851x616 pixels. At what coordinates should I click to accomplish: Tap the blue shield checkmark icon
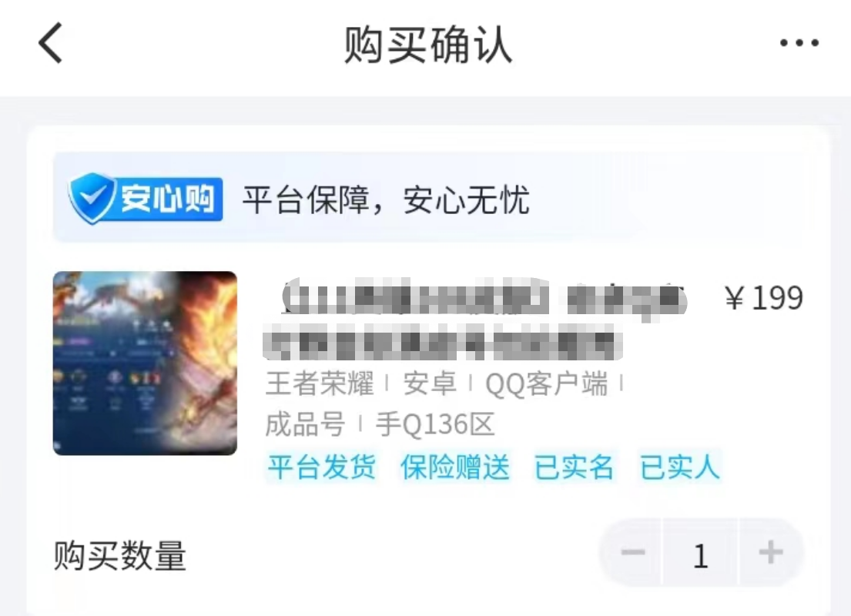click(91, 198)
